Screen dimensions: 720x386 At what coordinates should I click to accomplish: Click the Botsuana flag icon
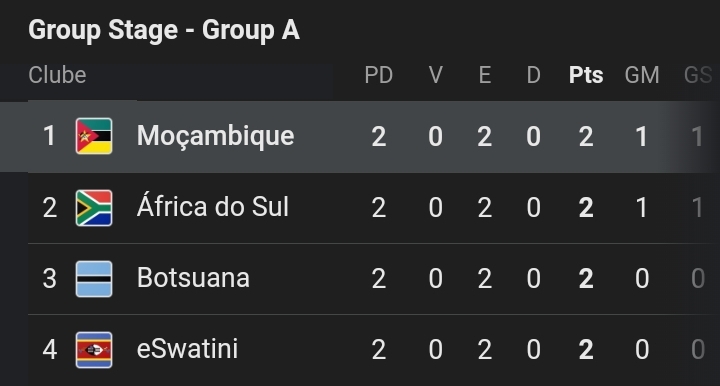pyautogui.click(x=94, y=279)
